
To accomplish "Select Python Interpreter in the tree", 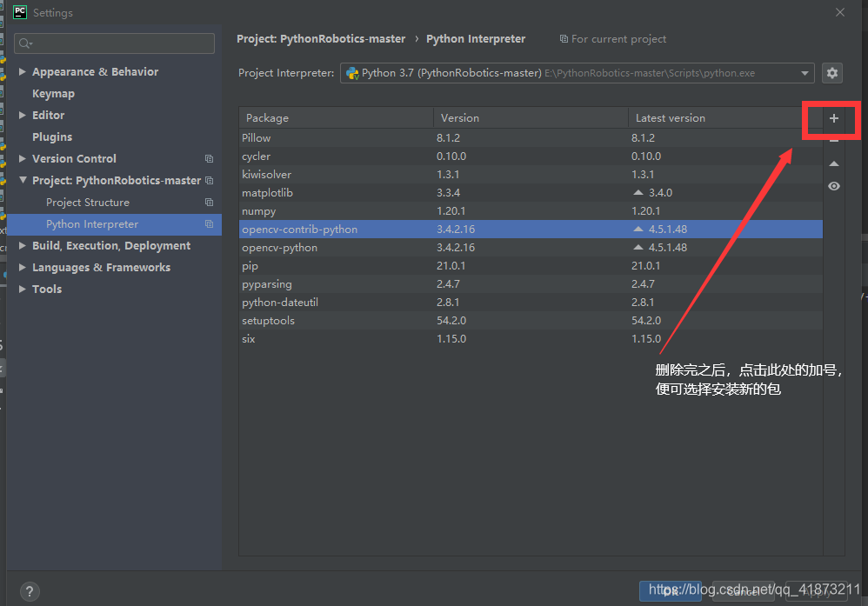I will click(x=114, y=224).
